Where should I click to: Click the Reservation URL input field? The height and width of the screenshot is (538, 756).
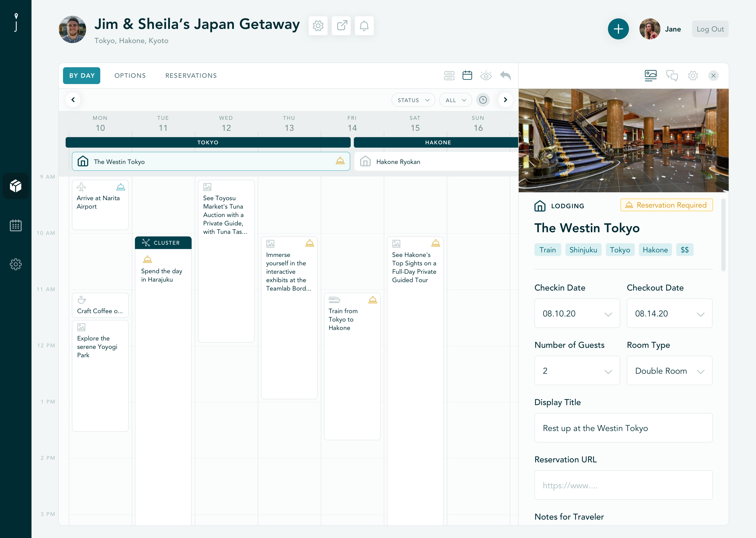click(623, 485)
